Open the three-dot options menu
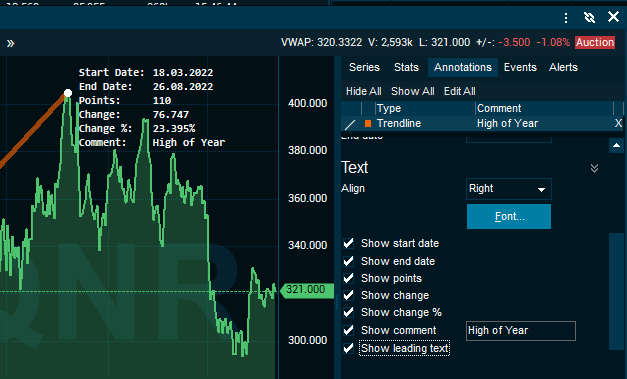627x379 pixels. coord(566,18)
